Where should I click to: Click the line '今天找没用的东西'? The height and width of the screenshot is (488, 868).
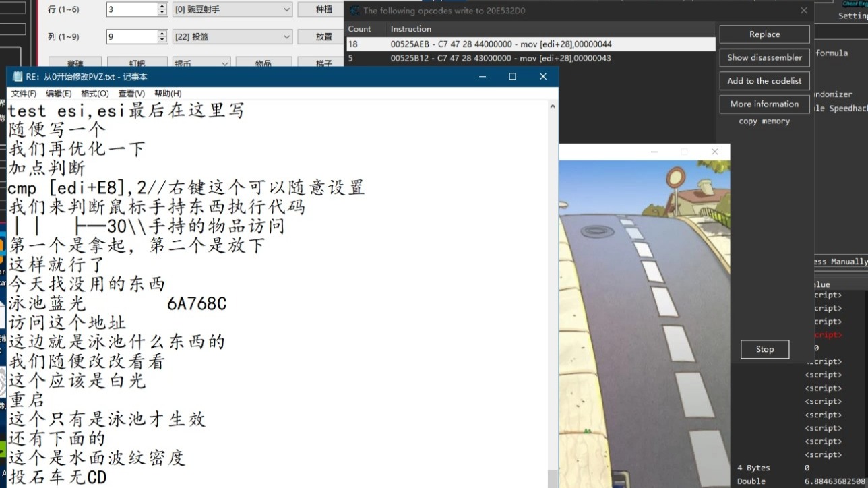point(87,284)
